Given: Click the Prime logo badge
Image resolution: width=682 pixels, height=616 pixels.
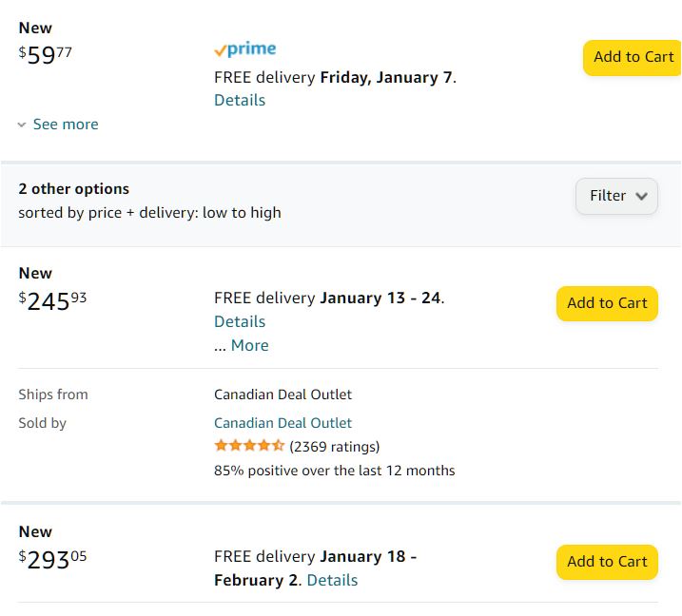Looking at the screenshot, I should pos(245,49).
